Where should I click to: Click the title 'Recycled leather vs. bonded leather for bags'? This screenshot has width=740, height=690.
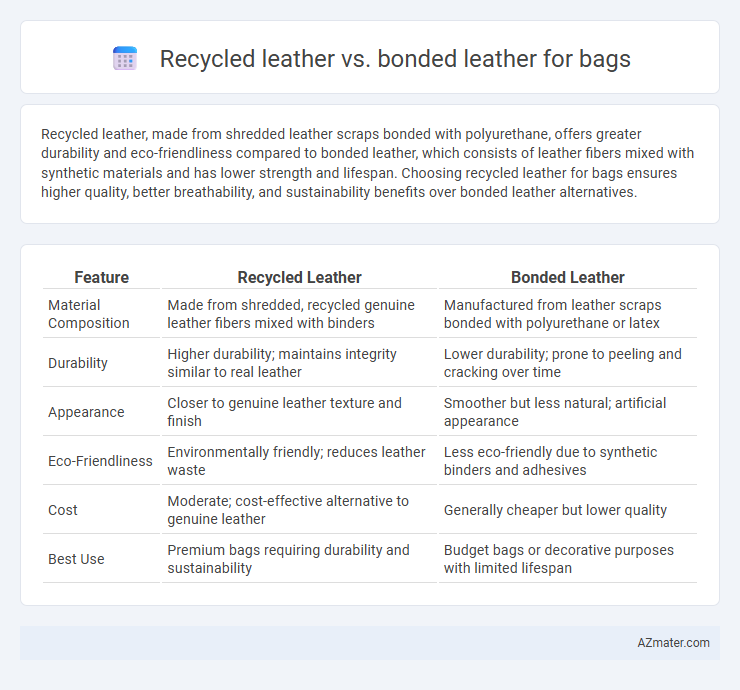coord(395,59)
